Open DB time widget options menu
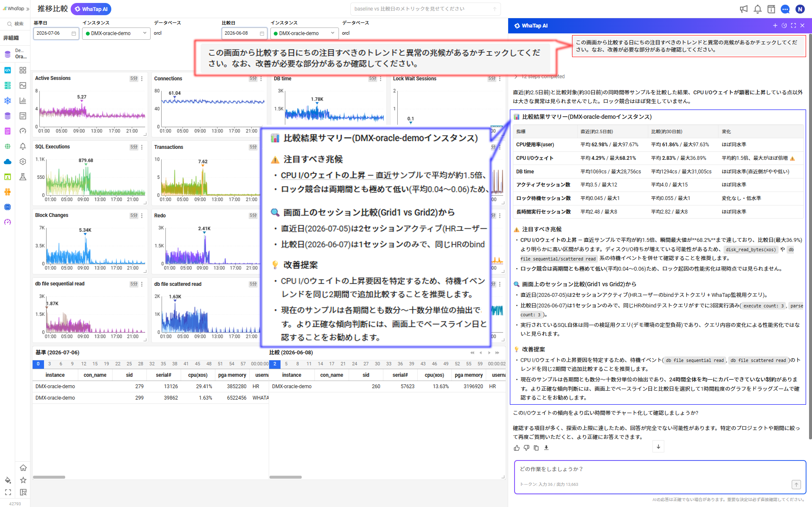812x507 pixels. pyautogui.click(x=380, y=79)
